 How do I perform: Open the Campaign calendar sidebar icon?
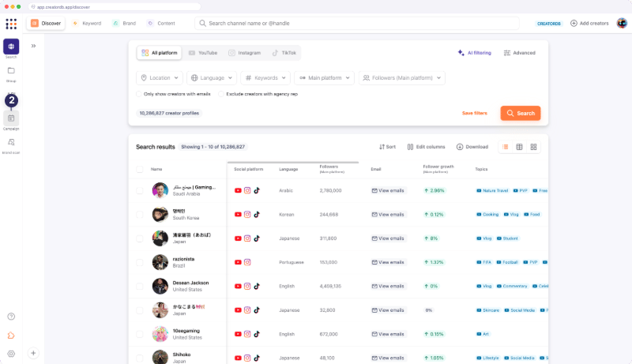point(11,118)
